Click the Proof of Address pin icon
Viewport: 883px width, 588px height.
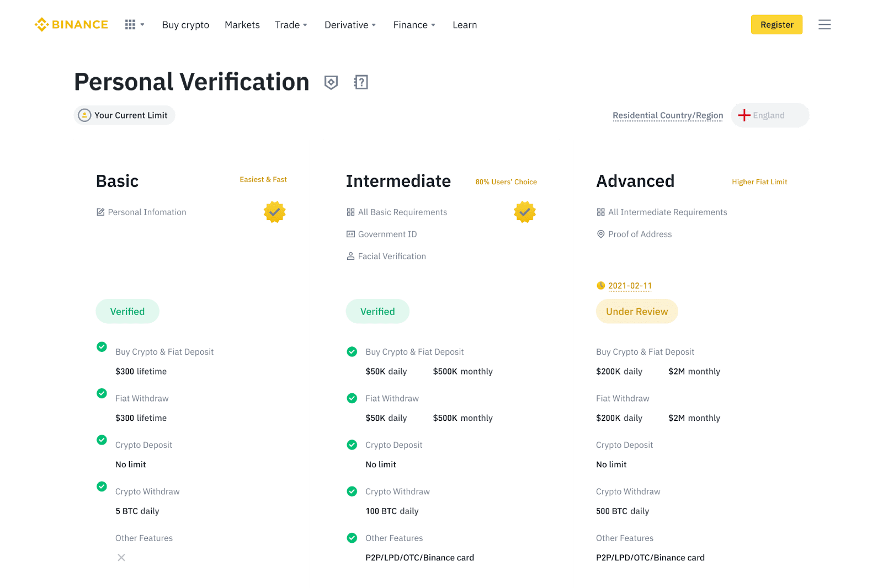coord(601,234)
